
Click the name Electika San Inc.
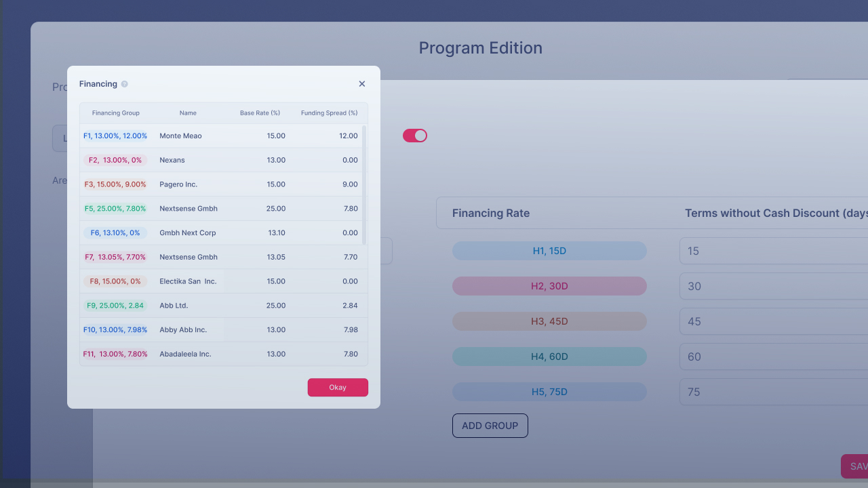pos(188,281)
